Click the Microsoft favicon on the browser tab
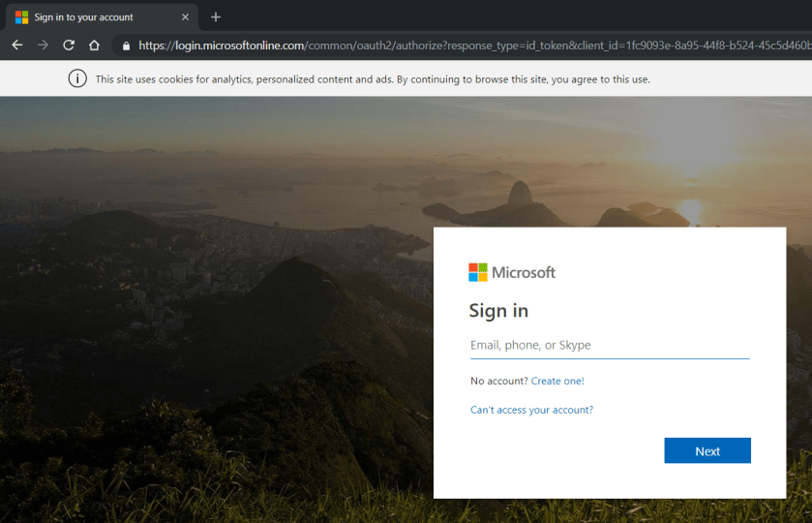 pos(21,16)
